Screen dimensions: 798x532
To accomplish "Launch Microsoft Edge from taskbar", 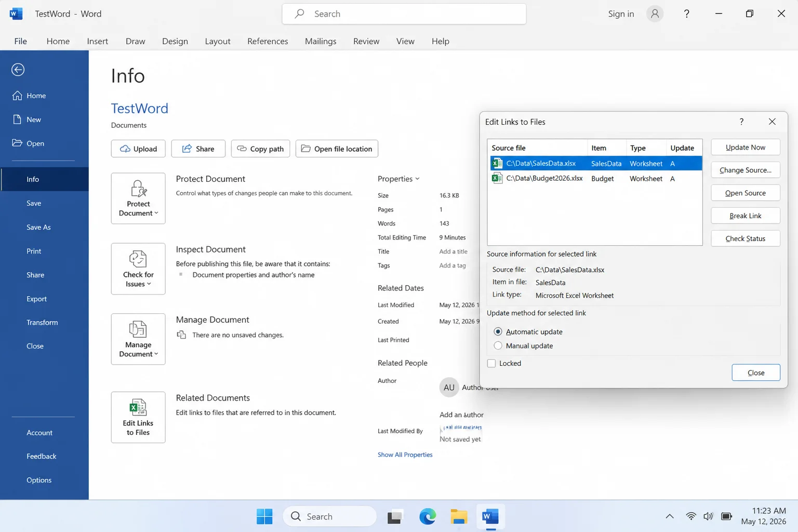I will [428, 516].
